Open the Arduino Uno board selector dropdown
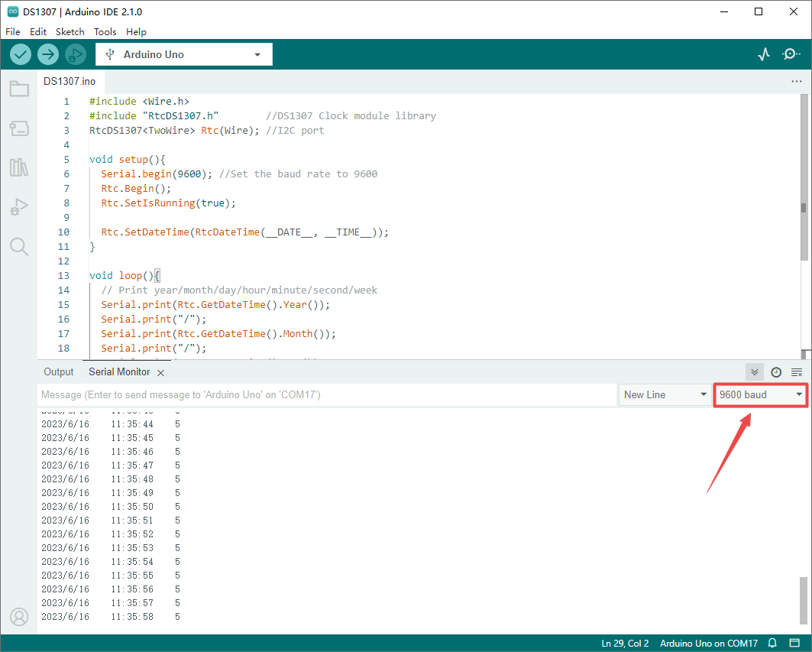Viewport: 812px width, 652px height. 184,54
